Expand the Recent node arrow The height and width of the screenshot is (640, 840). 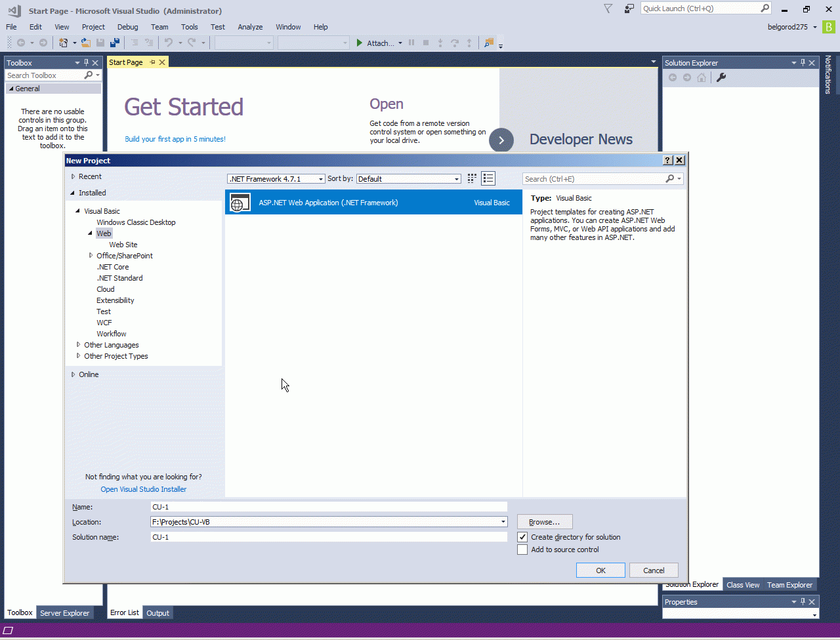(x=73, y=176)
